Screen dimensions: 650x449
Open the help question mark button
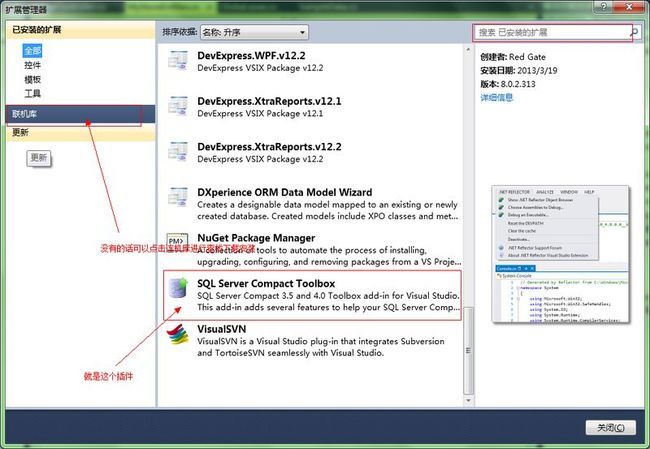tap(604, 7)
